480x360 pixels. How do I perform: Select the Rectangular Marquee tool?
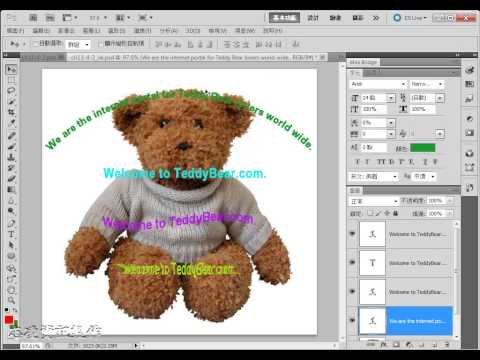tap(11, 80)
